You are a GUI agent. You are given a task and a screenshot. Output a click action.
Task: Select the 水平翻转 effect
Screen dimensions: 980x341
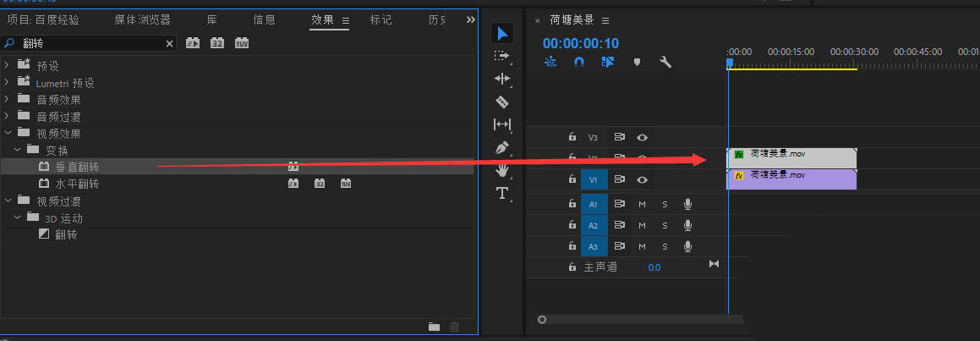click(x=78, y=184)
